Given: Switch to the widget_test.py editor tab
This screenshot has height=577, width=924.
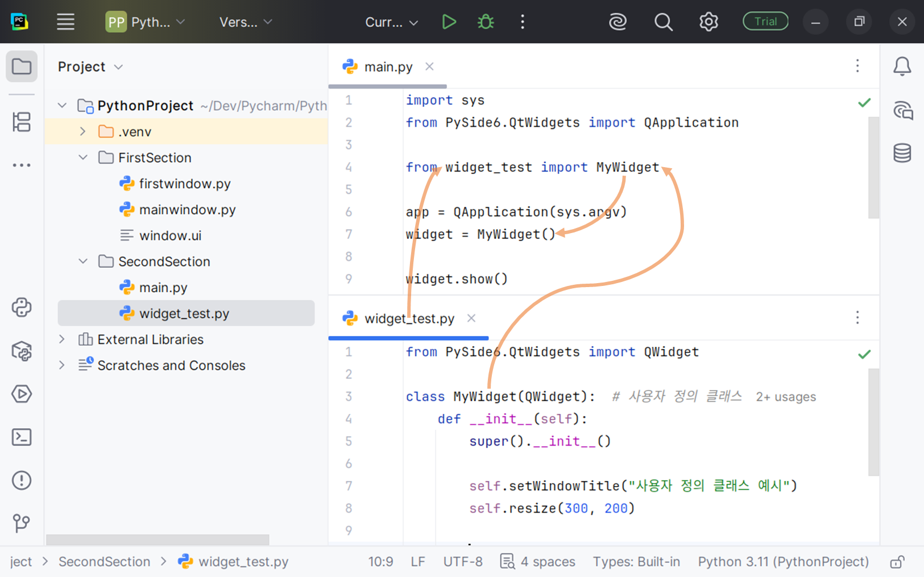Looking at the screenshot, I should click(409, 318).
